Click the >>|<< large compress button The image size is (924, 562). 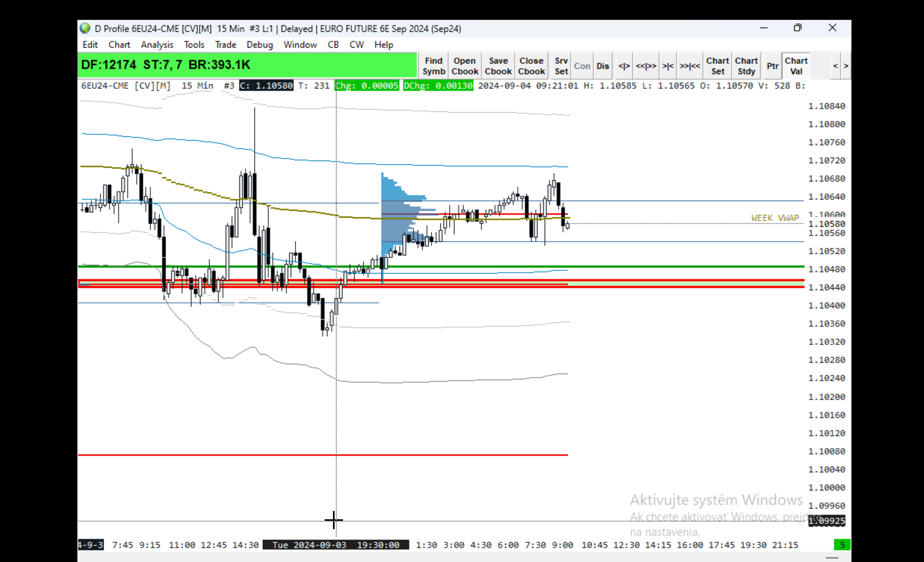pyautogui.click(x=690, y=66)
